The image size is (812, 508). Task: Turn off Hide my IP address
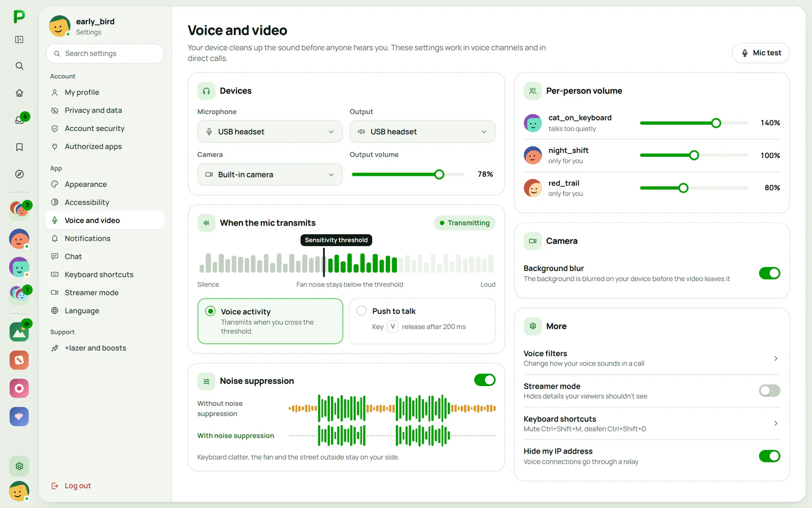pyautogui.click(x=769, y=456)
